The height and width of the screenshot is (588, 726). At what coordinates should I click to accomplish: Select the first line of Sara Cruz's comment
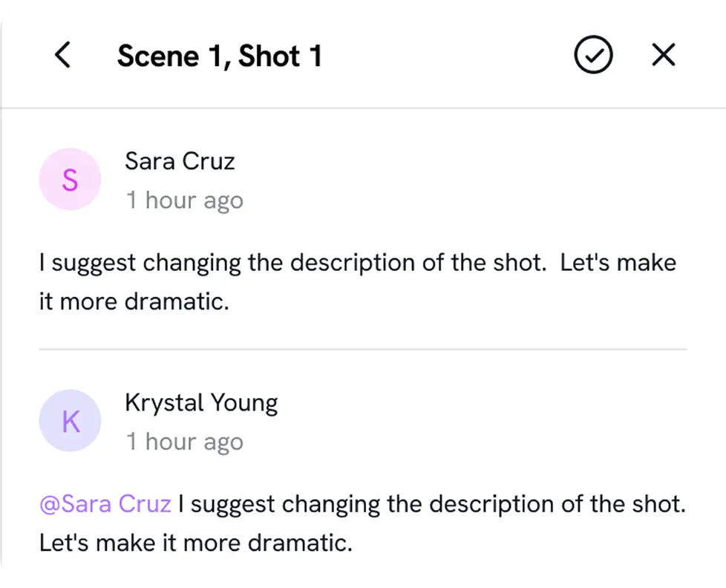358,263
